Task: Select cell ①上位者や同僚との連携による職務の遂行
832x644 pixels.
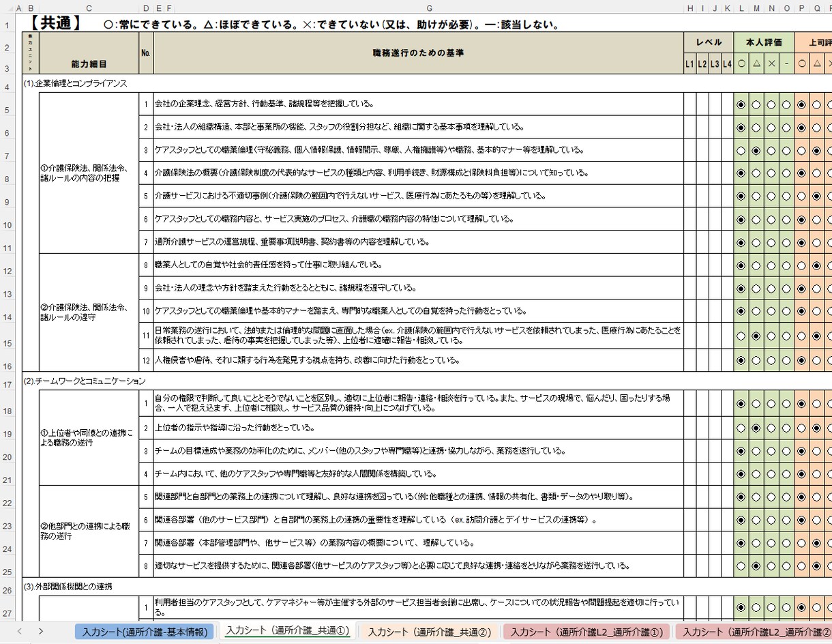Action: coord(89,438)
